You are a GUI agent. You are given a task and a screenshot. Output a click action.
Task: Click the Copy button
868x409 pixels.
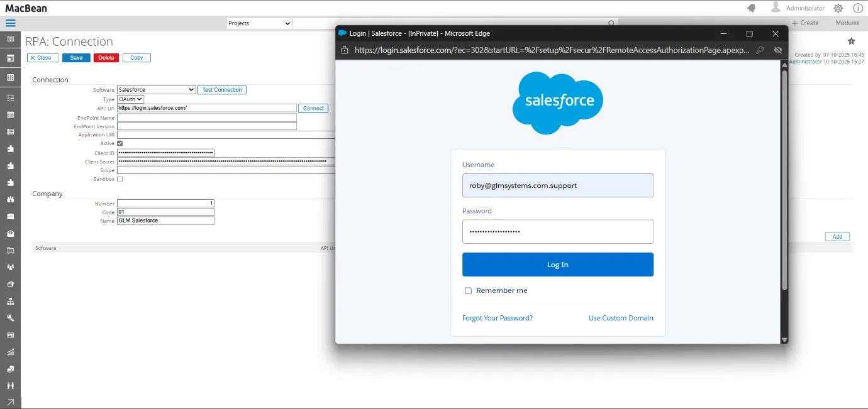tap(136, 58)
